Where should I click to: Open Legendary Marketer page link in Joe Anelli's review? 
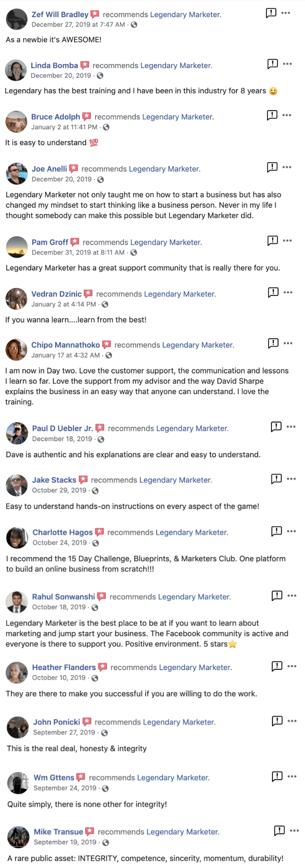164,169
